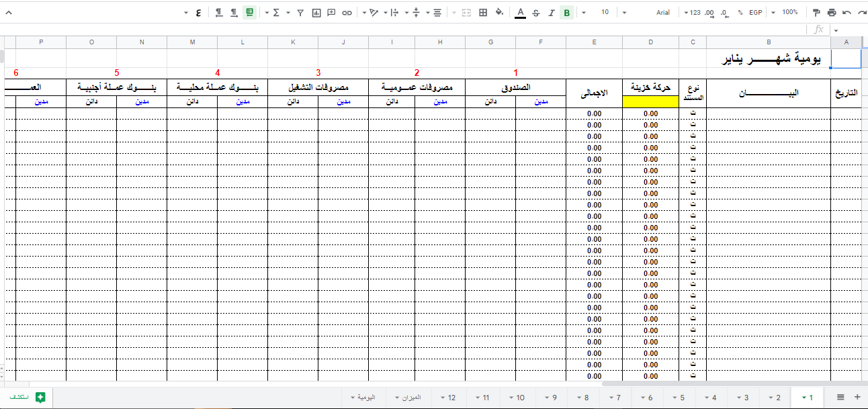Toggle bold formatting
Viewport: 868px width, 409px height.
566,12
